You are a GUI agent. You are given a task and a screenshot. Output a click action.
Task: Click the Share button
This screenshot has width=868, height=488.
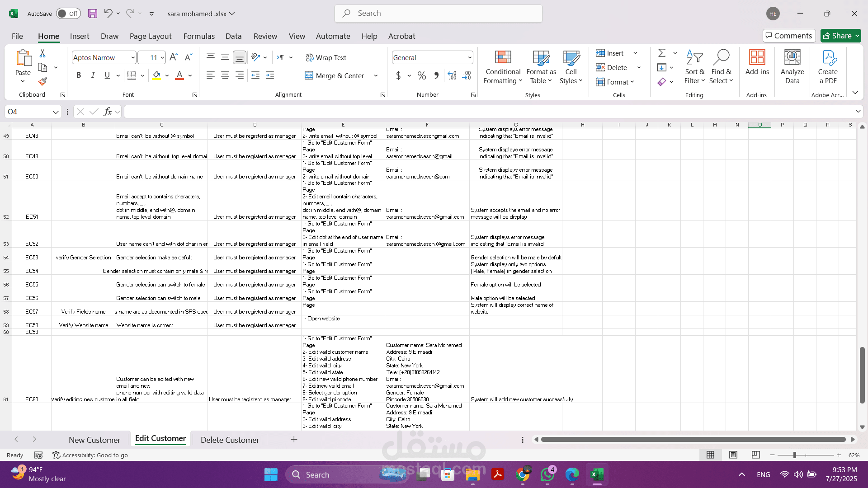840,36
